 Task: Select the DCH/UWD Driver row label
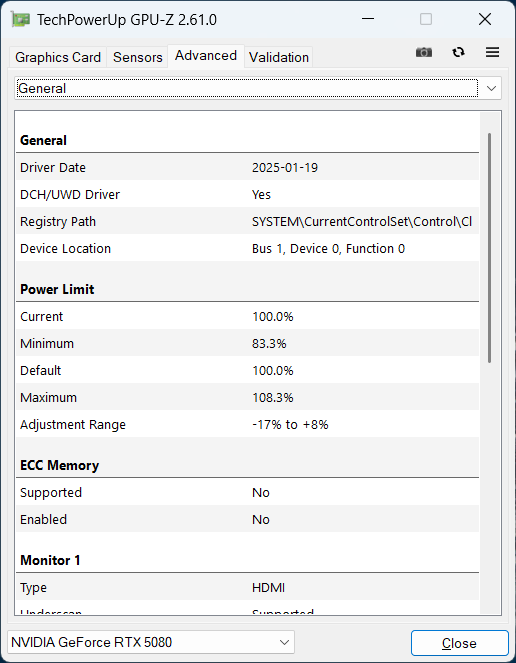70,195
